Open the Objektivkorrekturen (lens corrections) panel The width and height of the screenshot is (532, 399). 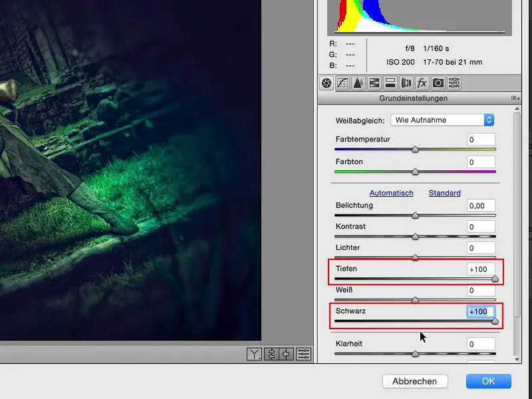click(404, 82)
